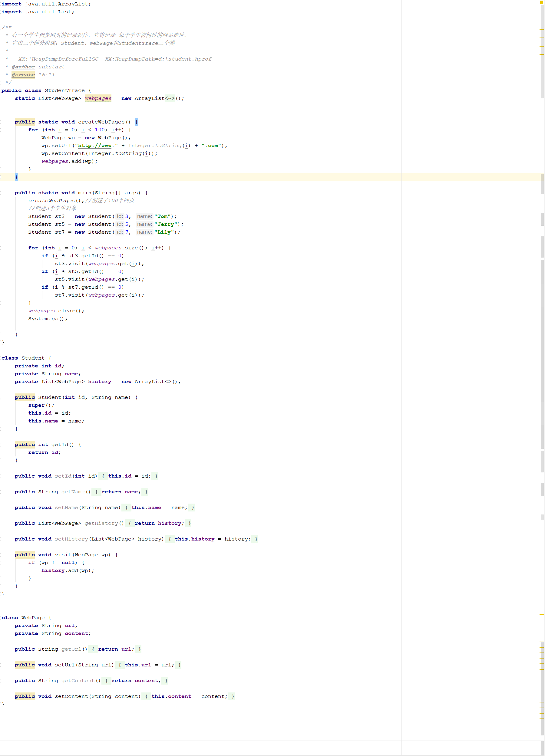Click the visit method name in its declaration
This screenshot has height=756, width=545.
click(63, 555)
